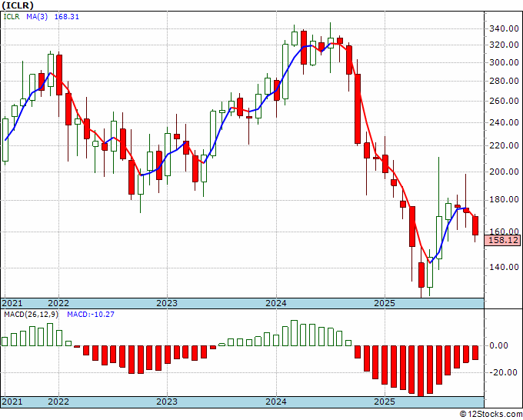Screen dimensions: 523x420
Task: Click the 158.12 current price tag
Action: (x=503, y=240)
